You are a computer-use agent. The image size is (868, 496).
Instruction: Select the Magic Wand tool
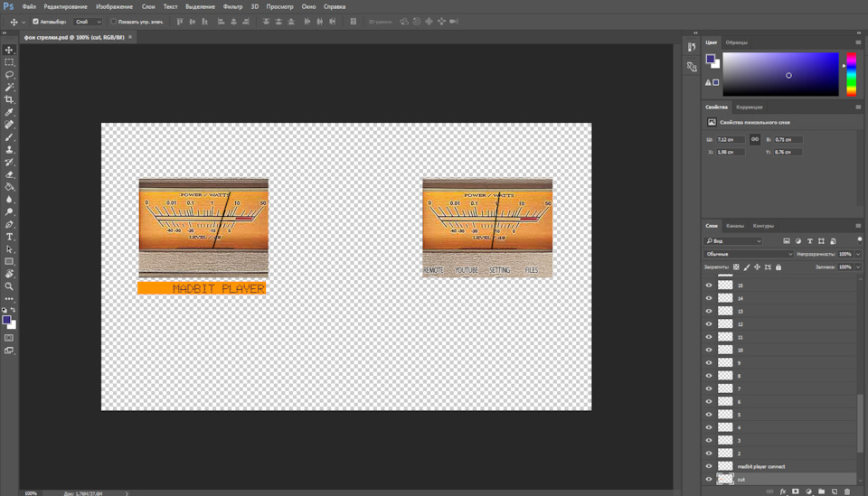(x=9, y=88)
